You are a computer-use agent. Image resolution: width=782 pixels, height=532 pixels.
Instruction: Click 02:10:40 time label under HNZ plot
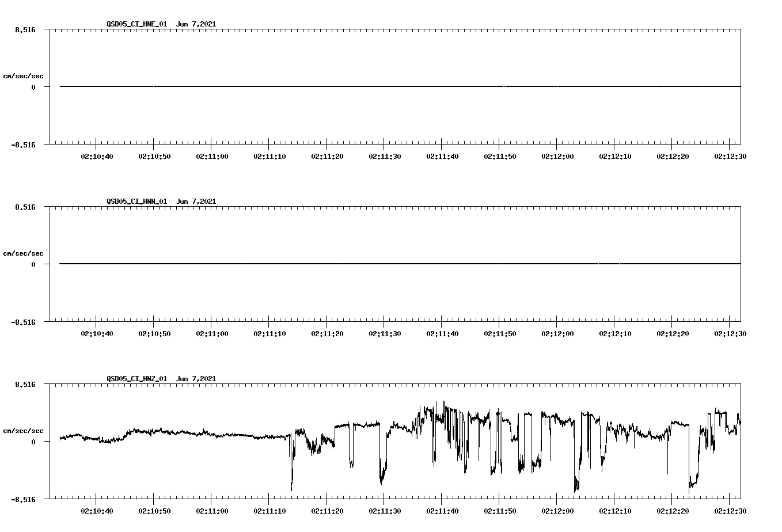pyautogui.click(x=97, y=511)
